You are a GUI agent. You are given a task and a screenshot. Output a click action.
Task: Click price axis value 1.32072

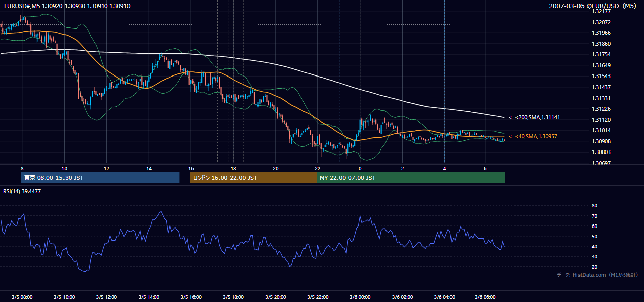[x=601, y=22]
